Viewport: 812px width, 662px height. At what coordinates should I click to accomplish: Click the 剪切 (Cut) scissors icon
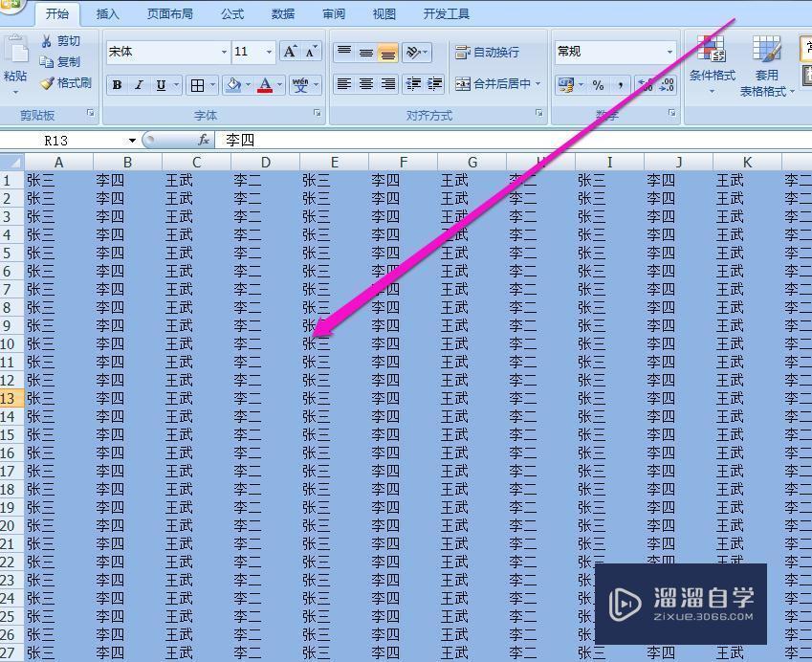pos(46,40)
